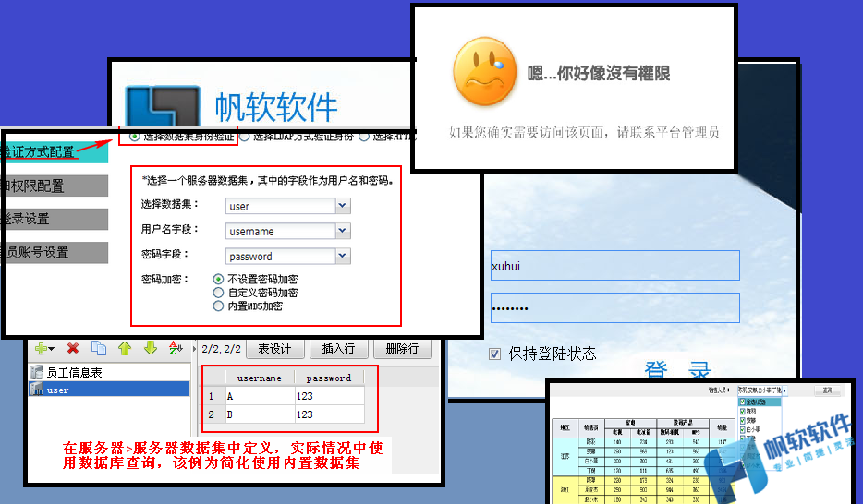Viewport: 863px width, 504px height.
Task: Open 验证方式配置 side tab
Action: coord(54,152)
